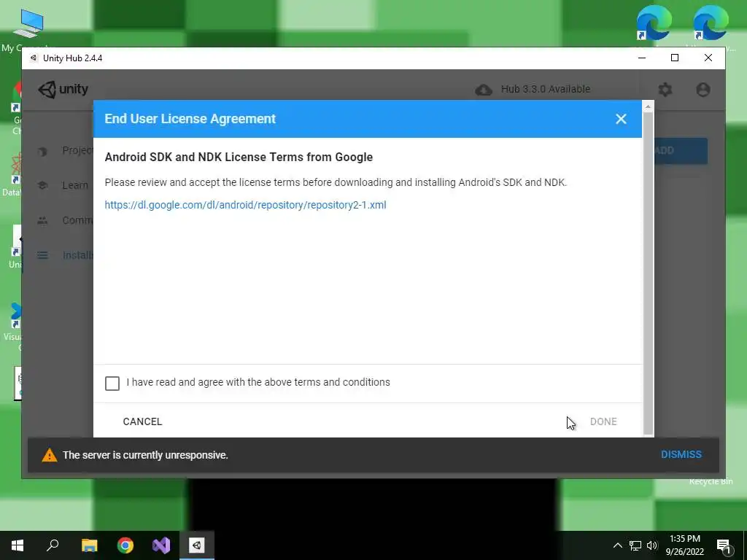The width and height of the screenshot is (747, 560).
Task: Dismiss the server unresponsive notification
Action: click(x=681, y=455)
